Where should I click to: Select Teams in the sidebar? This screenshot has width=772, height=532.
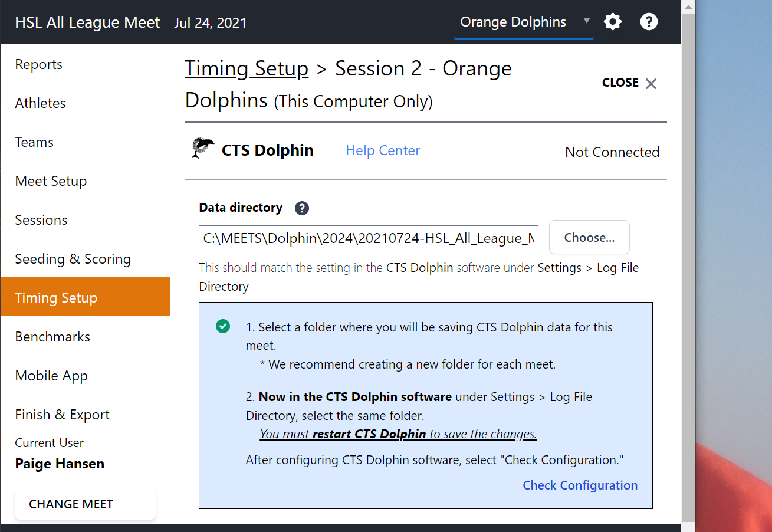click(86, 142)
